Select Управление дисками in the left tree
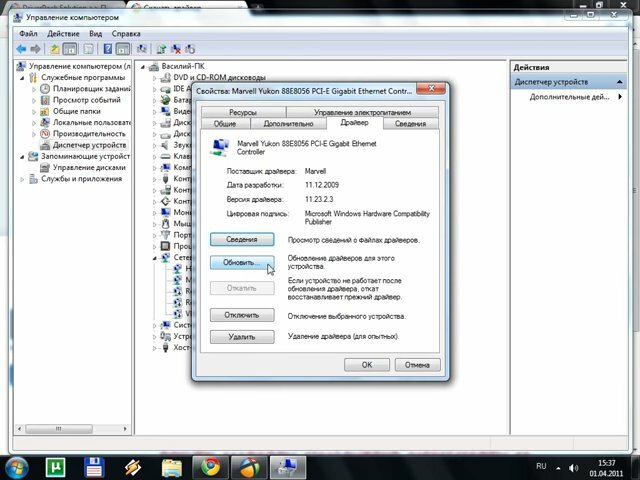The image size is (640, 480). point(89,167)
